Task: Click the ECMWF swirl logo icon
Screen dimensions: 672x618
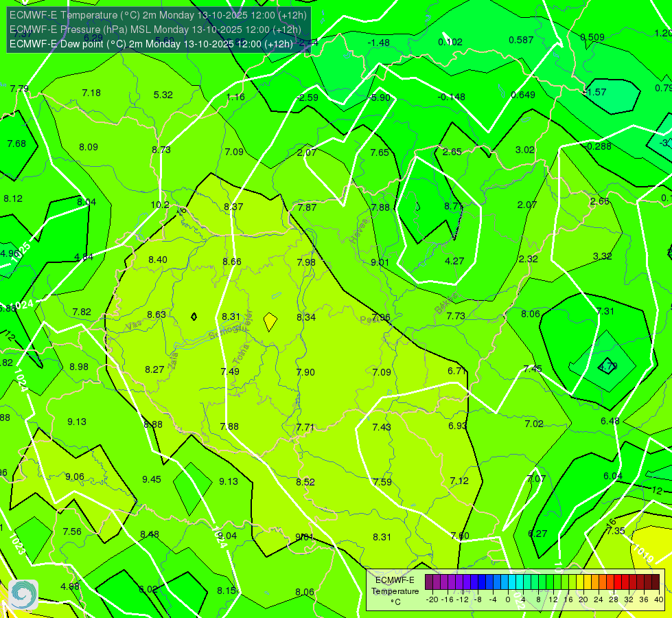Action: [23, 595]
